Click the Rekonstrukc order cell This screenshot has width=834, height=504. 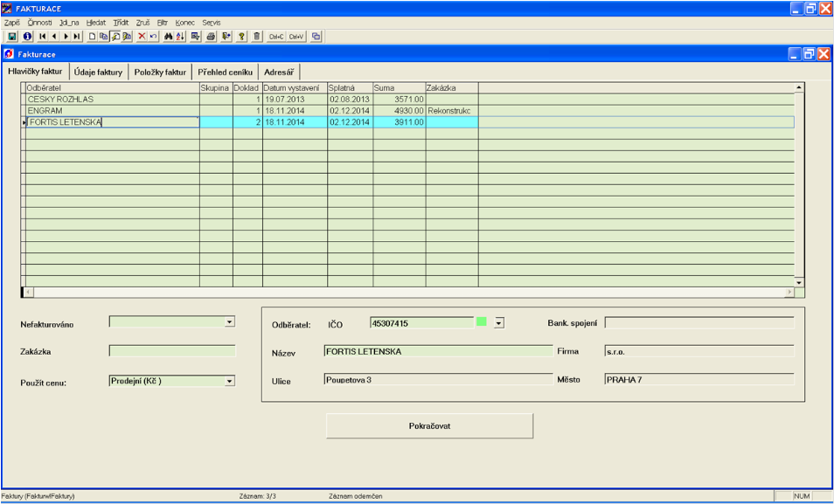pos(452,111)
